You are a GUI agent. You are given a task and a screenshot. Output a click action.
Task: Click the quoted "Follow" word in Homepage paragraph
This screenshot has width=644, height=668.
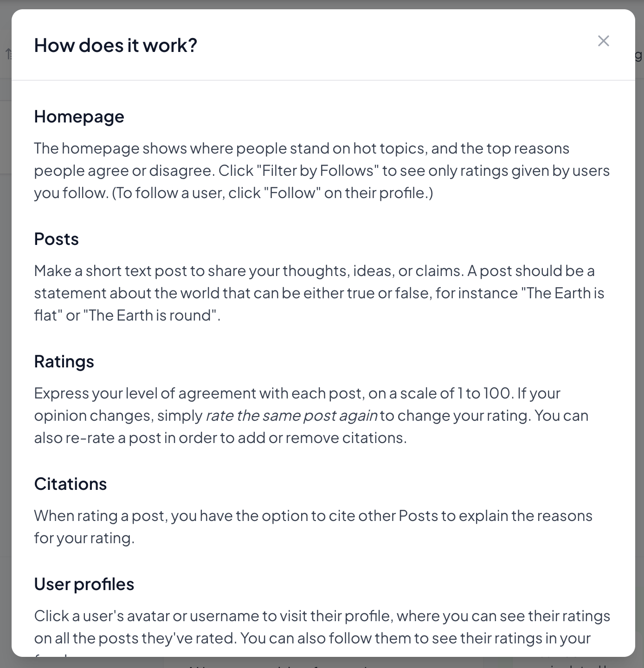pyautogui.click(x=292, y=193)
